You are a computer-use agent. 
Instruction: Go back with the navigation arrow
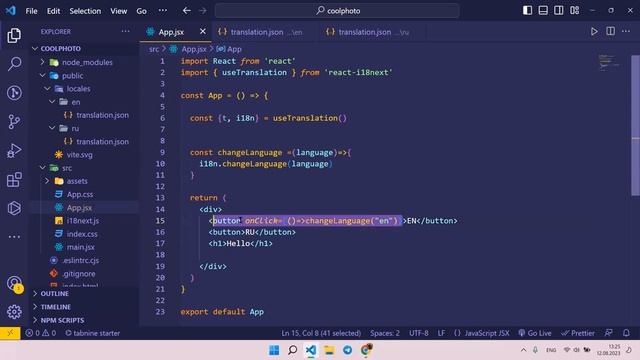pos(187,11)
